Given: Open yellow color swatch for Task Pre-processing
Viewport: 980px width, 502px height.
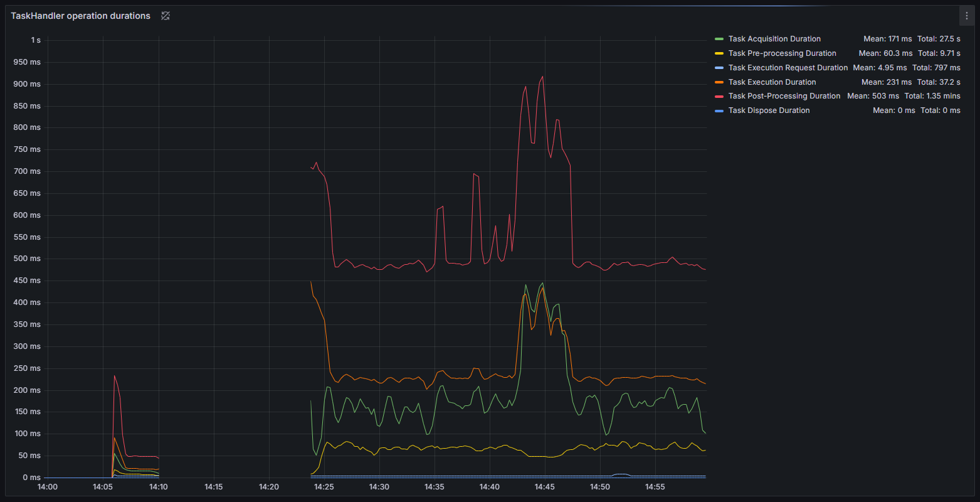Looking at the screenshot, I should [719, 53].
